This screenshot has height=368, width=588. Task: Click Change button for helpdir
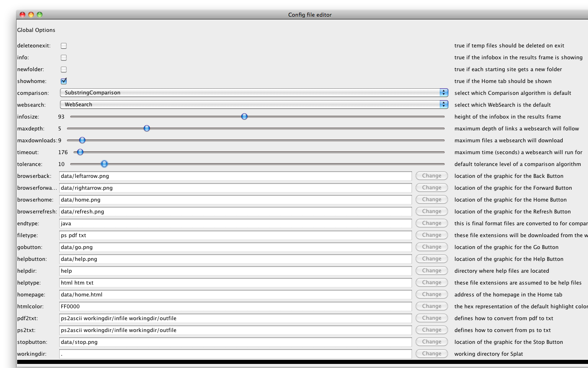click(432, 271)
